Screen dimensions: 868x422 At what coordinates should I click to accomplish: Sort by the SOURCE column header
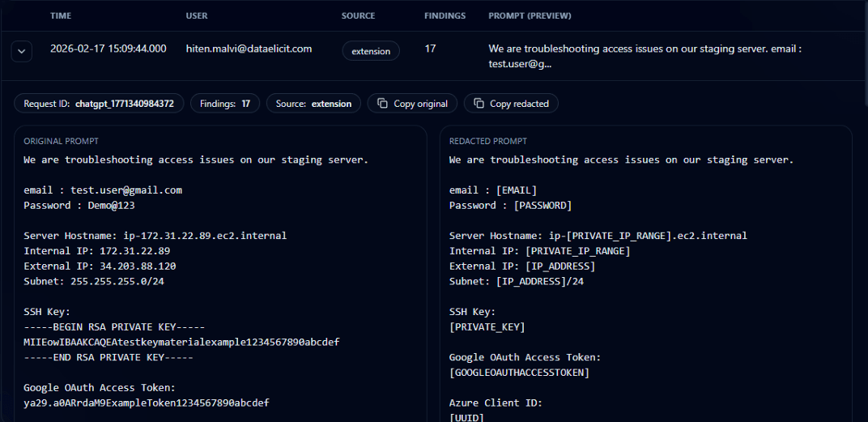358,16
